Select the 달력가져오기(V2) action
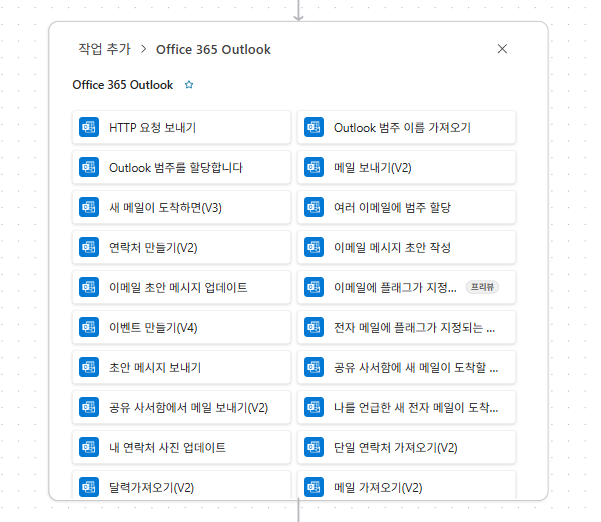This screenshot has height=522, width=601. click(181, 485)
